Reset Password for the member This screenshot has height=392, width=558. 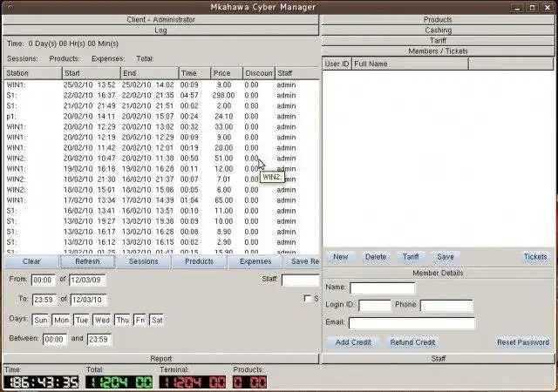point(523,342)
